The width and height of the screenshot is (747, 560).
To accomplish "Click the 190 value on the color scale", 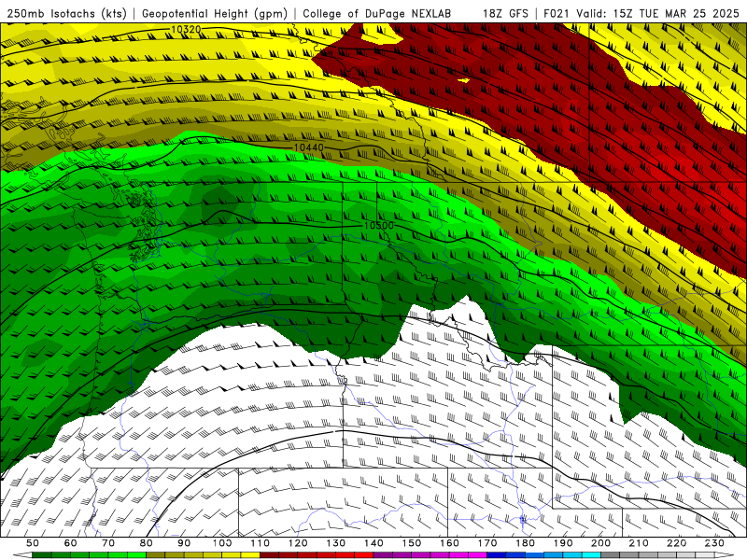I will tap(563, 543).
